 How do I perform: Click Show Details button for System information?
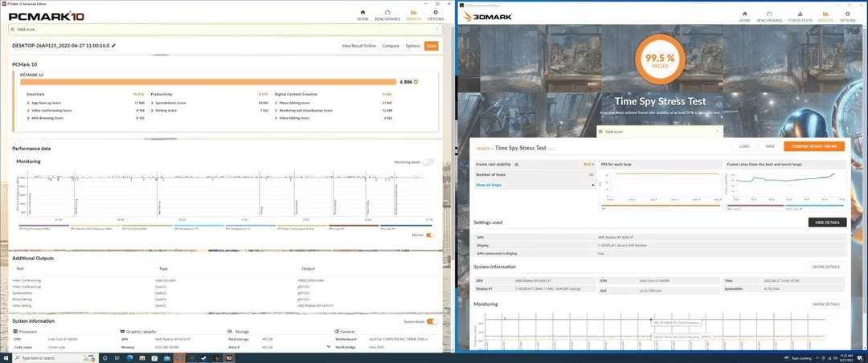coord(826,267)
